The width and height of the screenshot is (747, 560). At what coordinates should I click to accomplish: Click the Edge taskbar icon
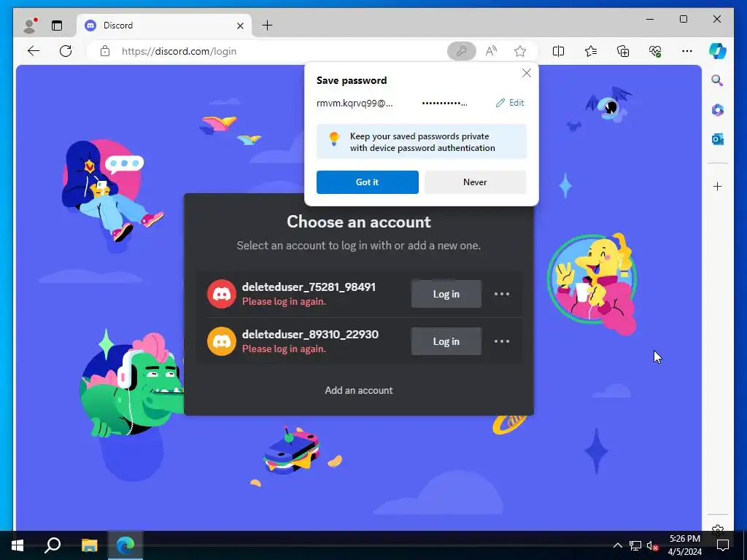point(125,545)
